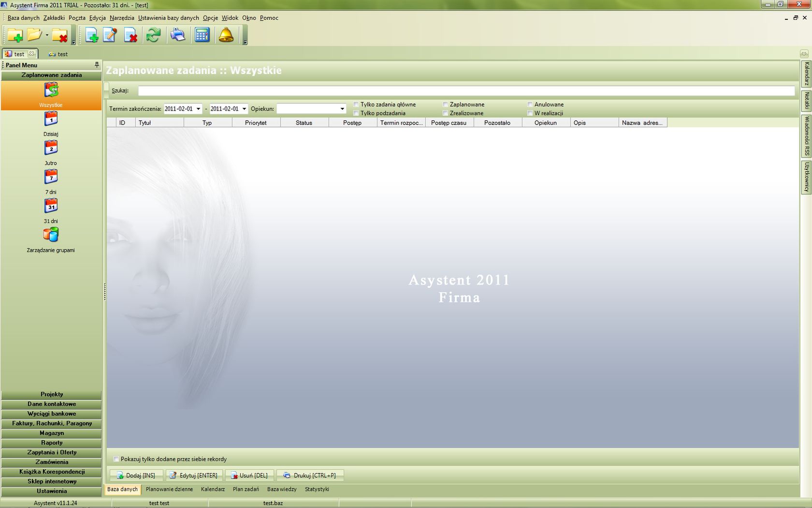The height and width of the screenshot is (508, 812).
Task: Switch to Kalendarz bottom tab
Action: (213, 489)
